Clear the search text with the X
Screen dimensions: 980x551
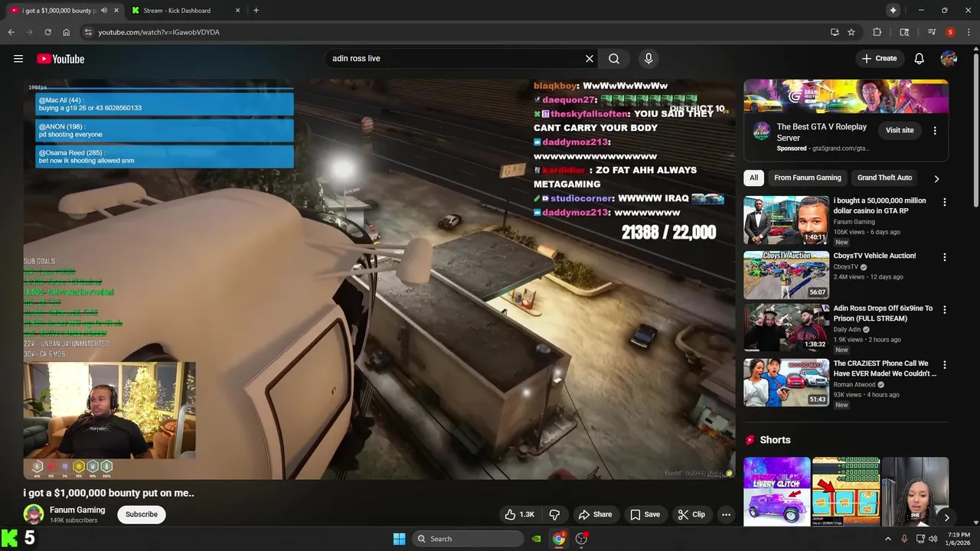click(590, 58)
